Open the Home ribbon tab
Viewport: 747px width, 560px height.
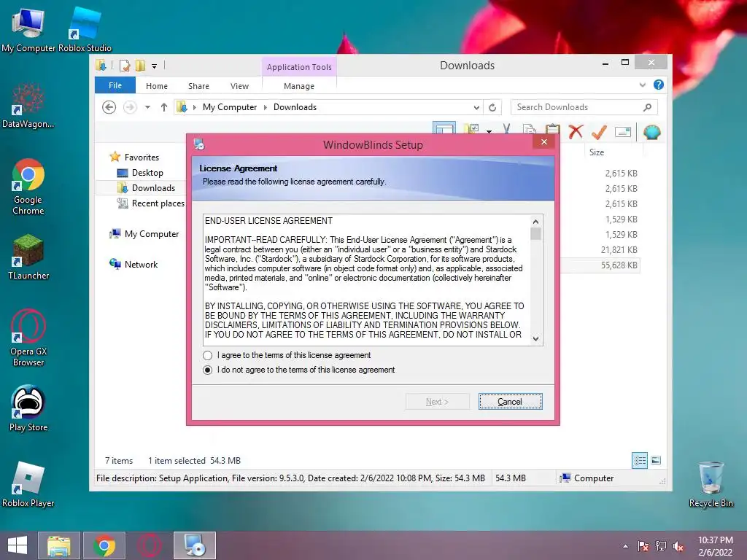[x=157, y=86]
